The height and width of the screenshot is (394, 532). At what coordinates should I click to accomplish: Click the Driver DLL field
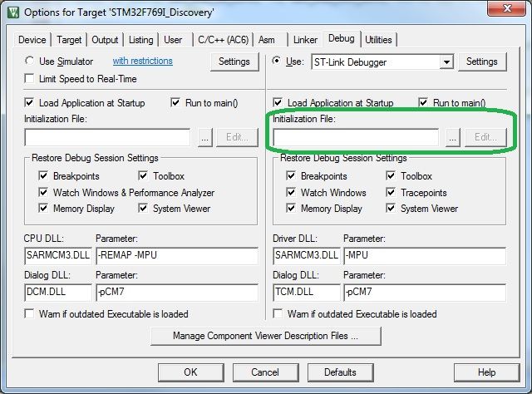307,255
